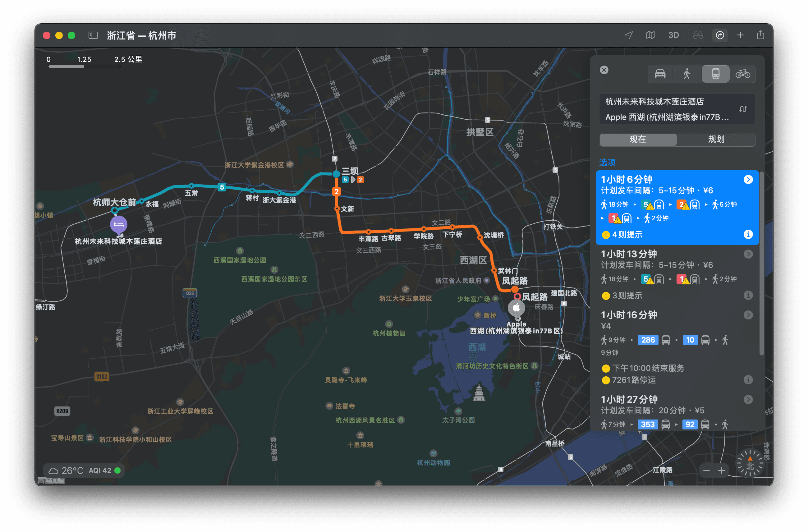Click the route list scrollbar
Viewport: 808px width, 532px height.
(x=761, y=264)
